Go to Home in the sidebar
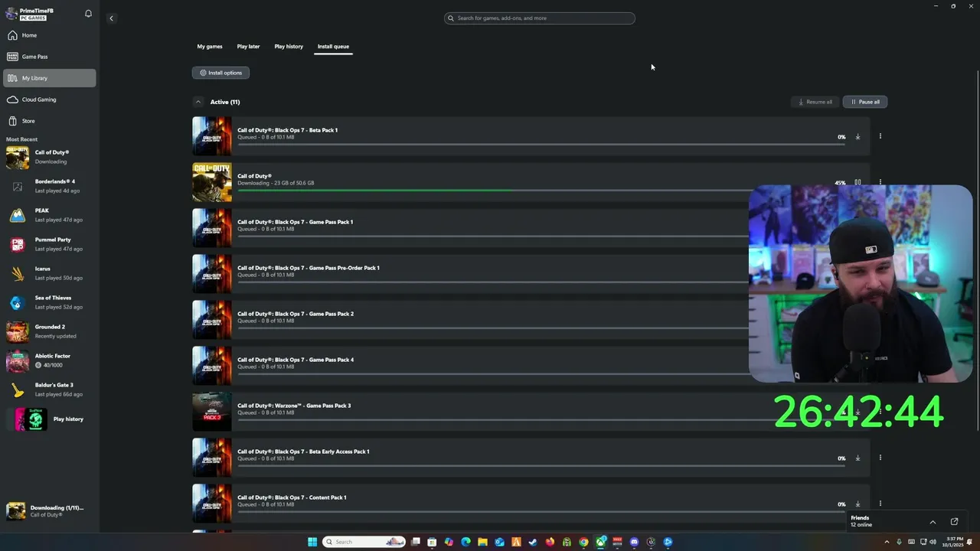The image size is (980, 551). point(50,35)
